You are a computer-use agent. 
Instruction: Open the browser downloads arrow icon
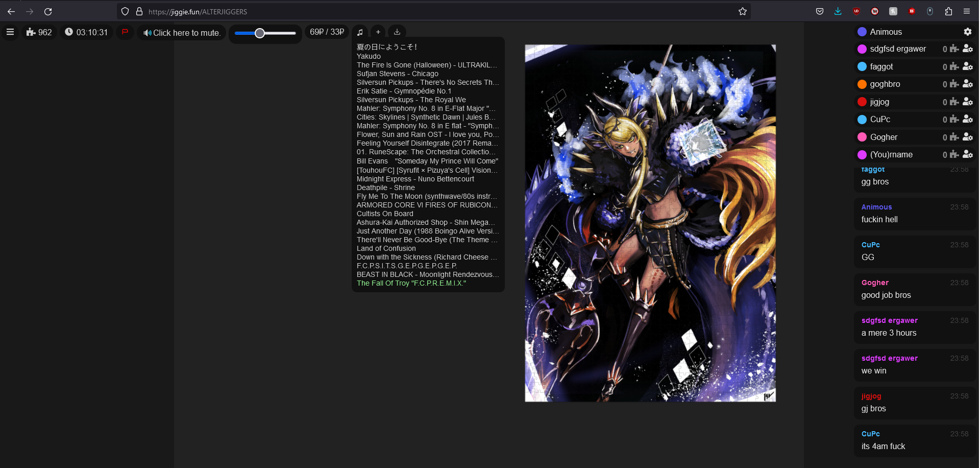tap(838, 11)
